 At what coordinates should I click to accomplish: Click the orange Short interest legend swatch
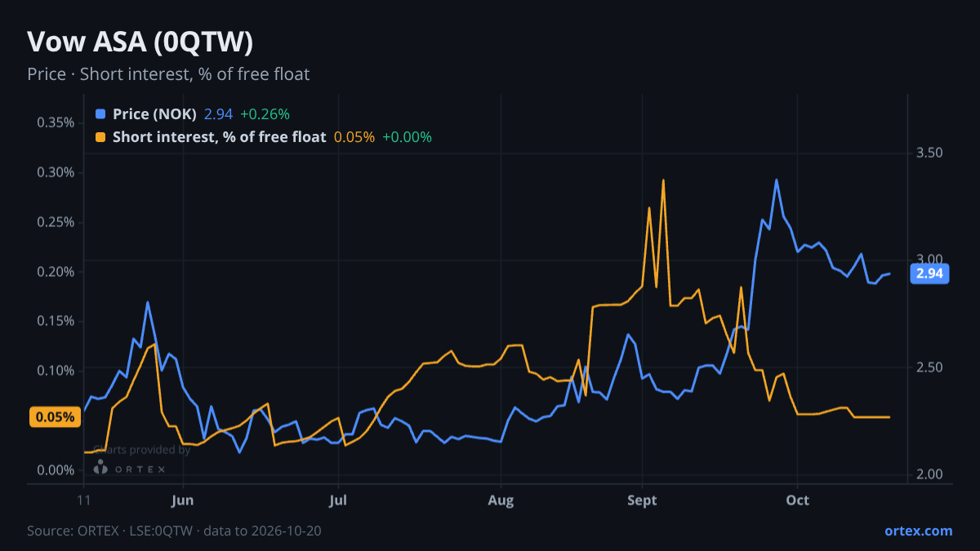point(100,137)
